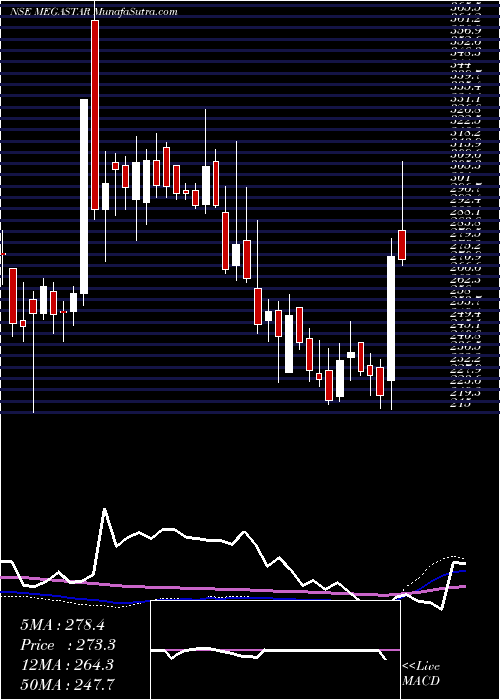This screenshot has width=500, height=700.
Task: Click the 219.5 price axis label
Action: pyautogui.click(x=466, y=392)
